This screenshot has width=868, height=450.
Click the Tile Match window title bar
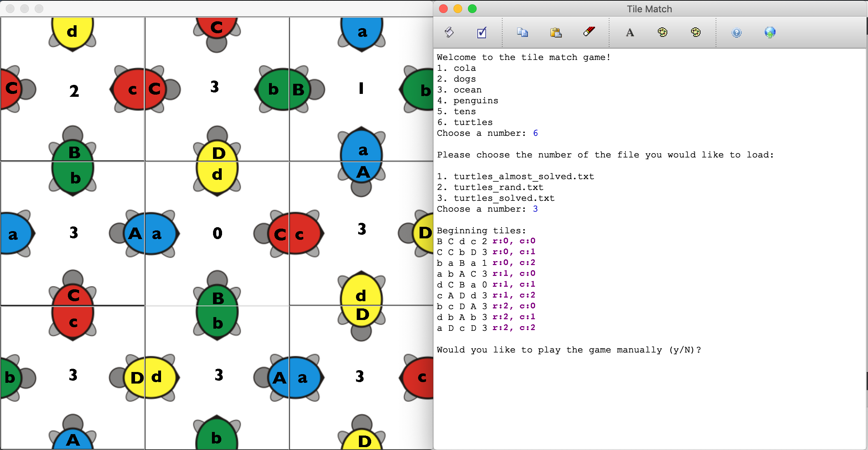point(649,9)
